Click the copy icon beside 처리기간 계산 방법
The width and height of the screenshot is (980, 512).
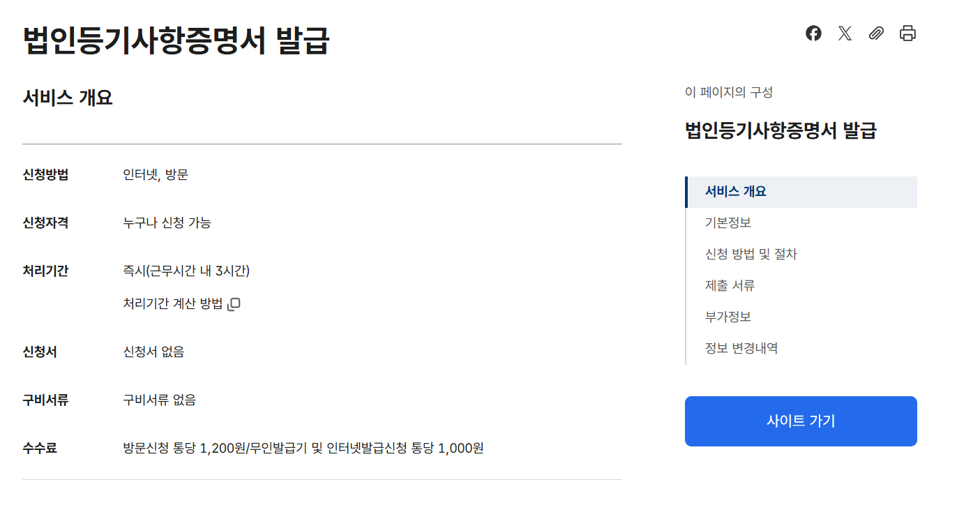point(235,303)
